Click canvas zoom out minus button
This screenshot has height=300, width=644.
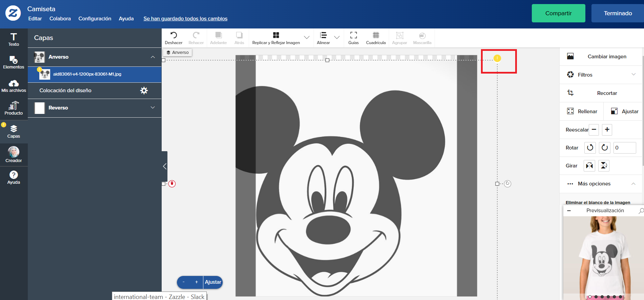click(x=184, y=282)
